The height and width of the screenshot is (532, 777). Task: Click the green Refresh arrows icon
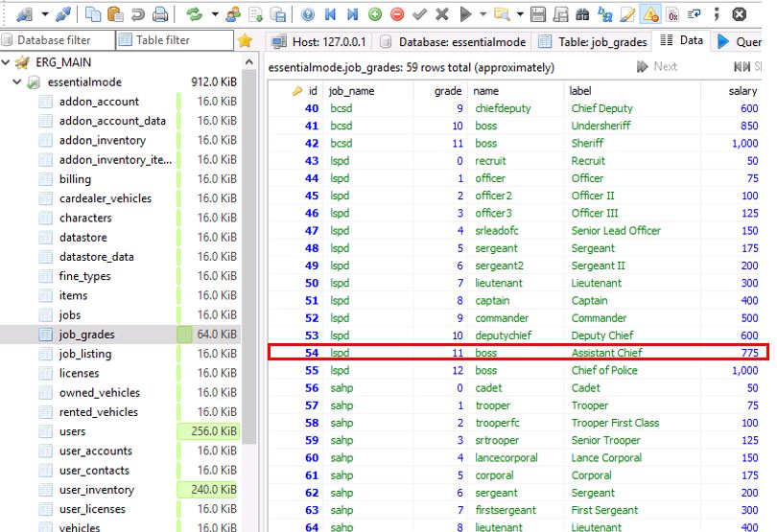click(x=194, y=14)
